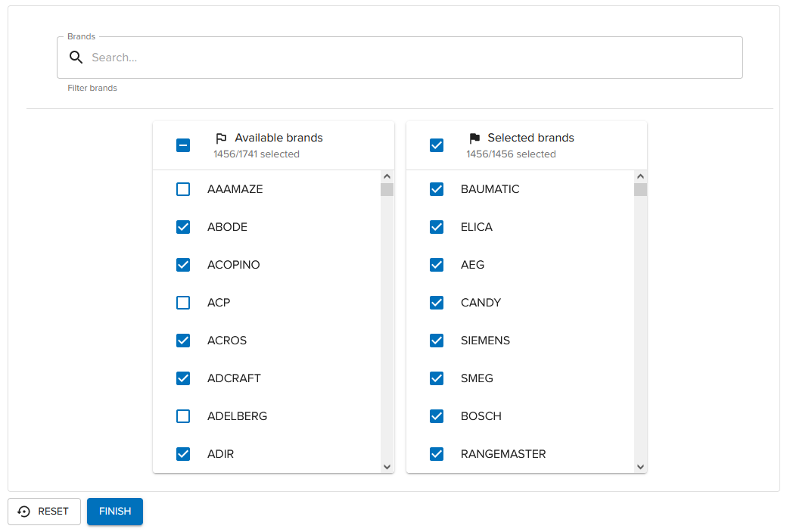This screenshot has width=787, height=532.
Task: Select the SMEG label
Action: click(477, 378)
